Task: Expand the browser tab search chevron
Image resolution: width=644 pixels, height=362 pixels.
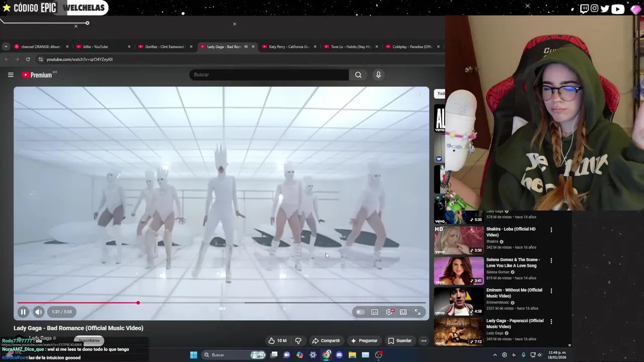Action: [6, 47]
